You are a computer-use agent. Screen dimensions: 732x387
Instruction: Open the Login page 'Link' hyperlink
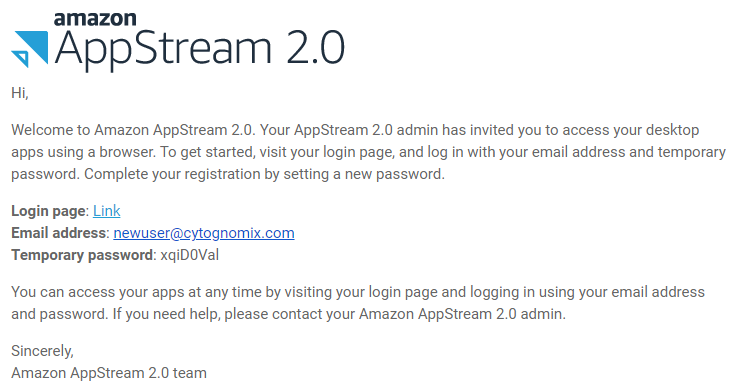click(106, 211)
